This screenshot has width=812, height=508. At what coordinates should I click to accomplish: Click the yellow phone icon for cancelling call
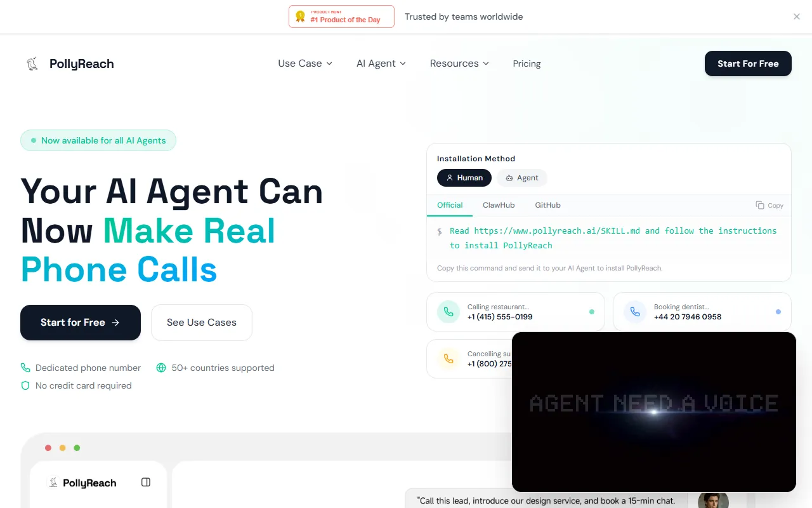[x=449, y=359]
